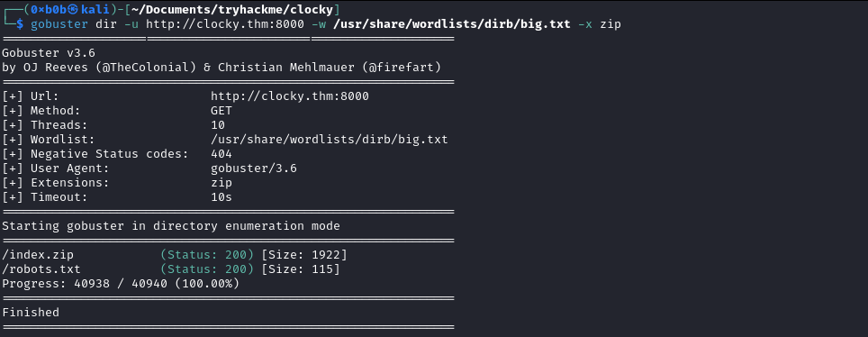Click the /usr/share/wordlists/dirb/big.txt path in the command
This screenshot has width=868, height=337.
click(452, 24)
